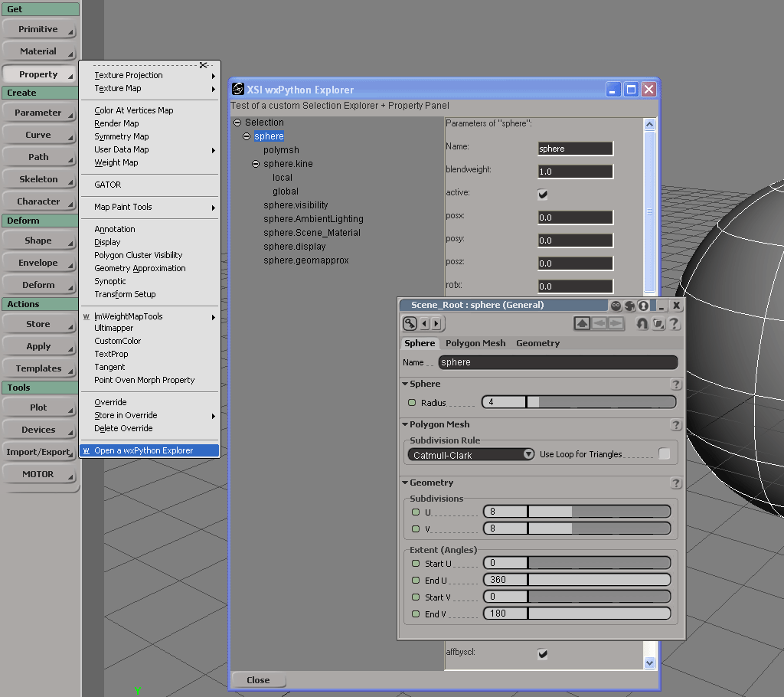
Task: Toggle the 'affbyscl' checkbox
Action: point(543,653)
